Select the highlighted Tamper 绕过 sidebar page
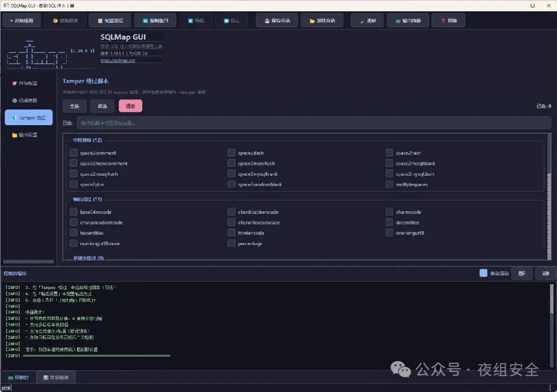The width and height of the screenshot is (557, 392). 28,117
